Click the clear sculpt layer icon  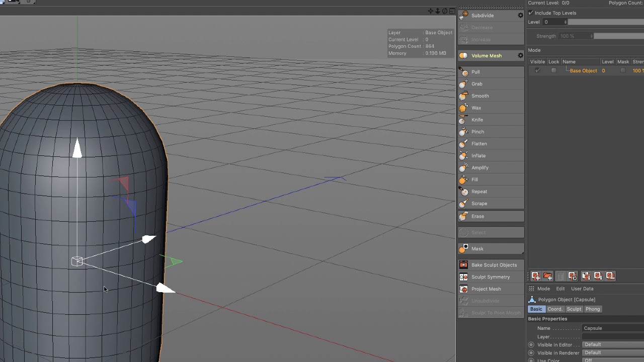pyautogui.click(x=573, y=276)
